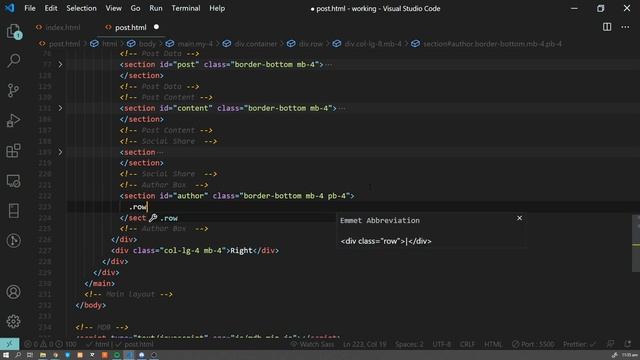Place cursor in section id="author" line
Image resolution: width=640 pixels, height=360 pixels.
(x=237, y=196)
